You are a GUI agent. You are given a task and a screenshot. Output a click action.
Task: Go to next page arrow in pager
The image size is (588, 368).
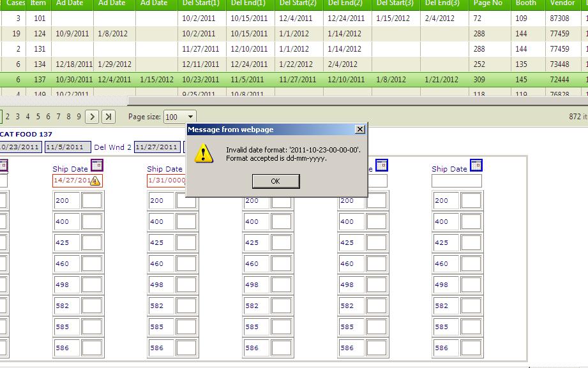click(92, 117)
